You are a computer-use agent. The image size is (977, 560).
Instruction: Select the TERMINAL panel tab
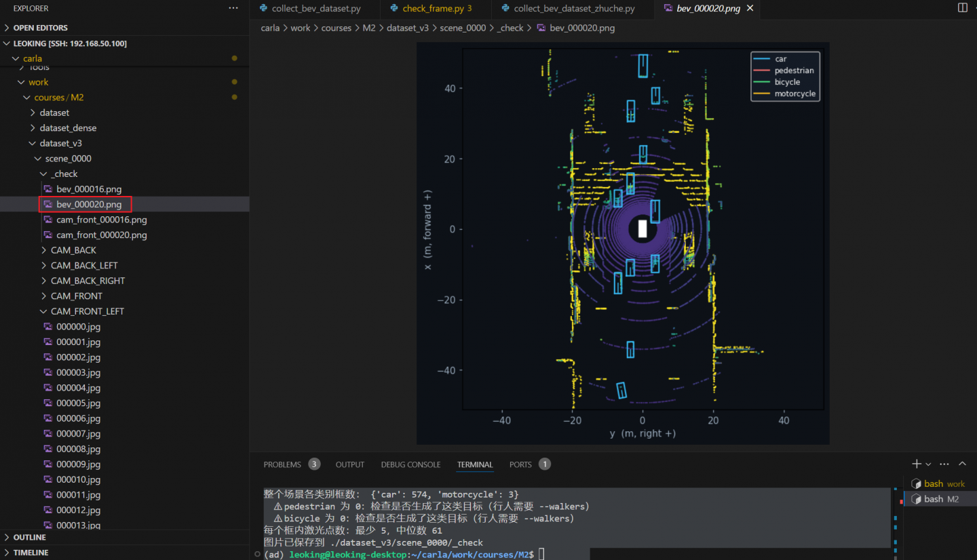point(475,464)
